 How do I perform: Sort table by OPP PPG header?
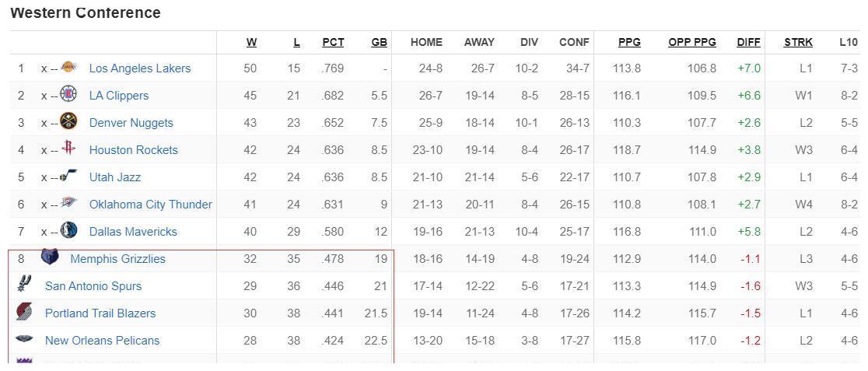tap(692, 42)
